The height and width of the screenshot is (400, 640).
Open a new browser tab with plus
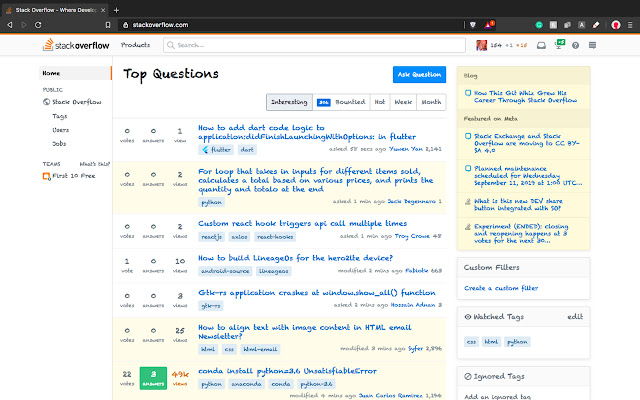(x=116, y=10)
